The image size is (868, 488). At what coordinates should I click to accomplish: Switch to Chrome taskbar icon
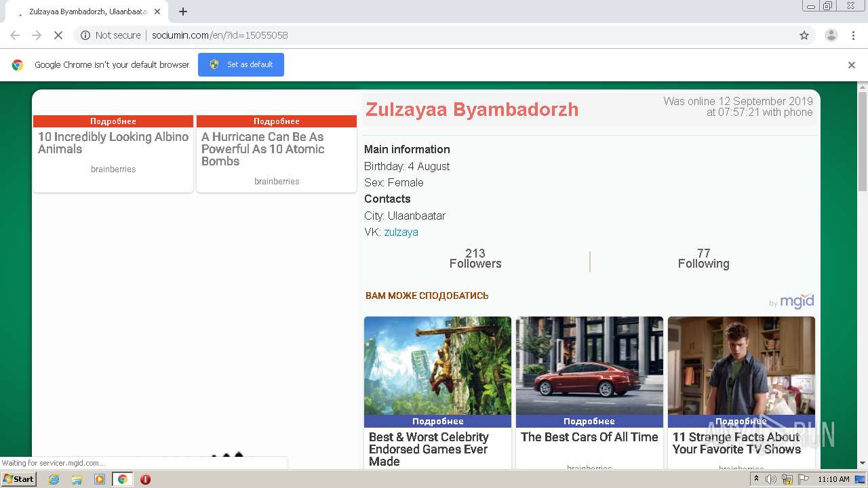(122, 479)
